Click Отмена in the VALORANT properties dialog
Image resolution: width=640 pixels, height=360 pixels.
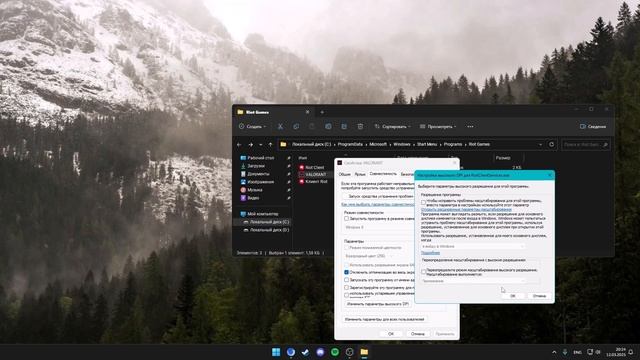418,334
